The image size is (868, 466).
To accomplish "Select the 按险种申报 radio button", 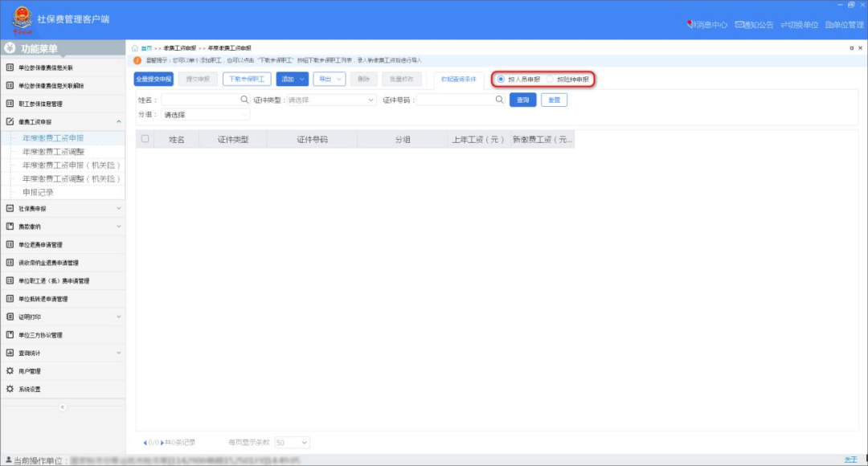I will click(551, 80).
